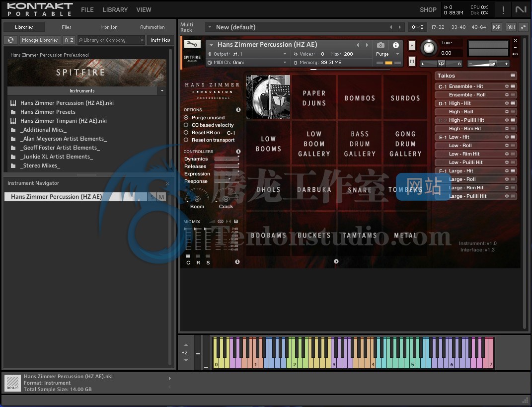Click the mic mix link icon
532x407 pixels.
tap(221, 221)
